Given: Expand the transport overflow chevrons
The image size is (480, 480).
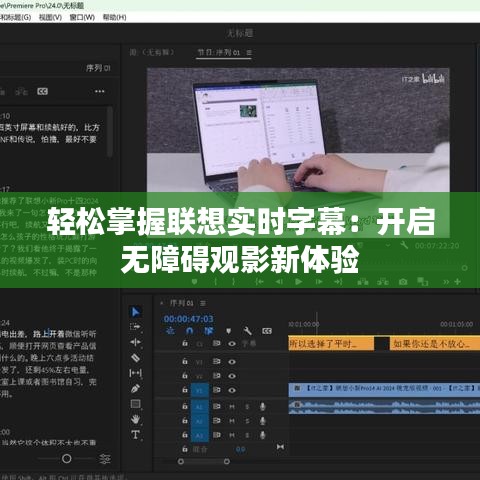Looking at the screenshot, I should (x=446, y=282).
